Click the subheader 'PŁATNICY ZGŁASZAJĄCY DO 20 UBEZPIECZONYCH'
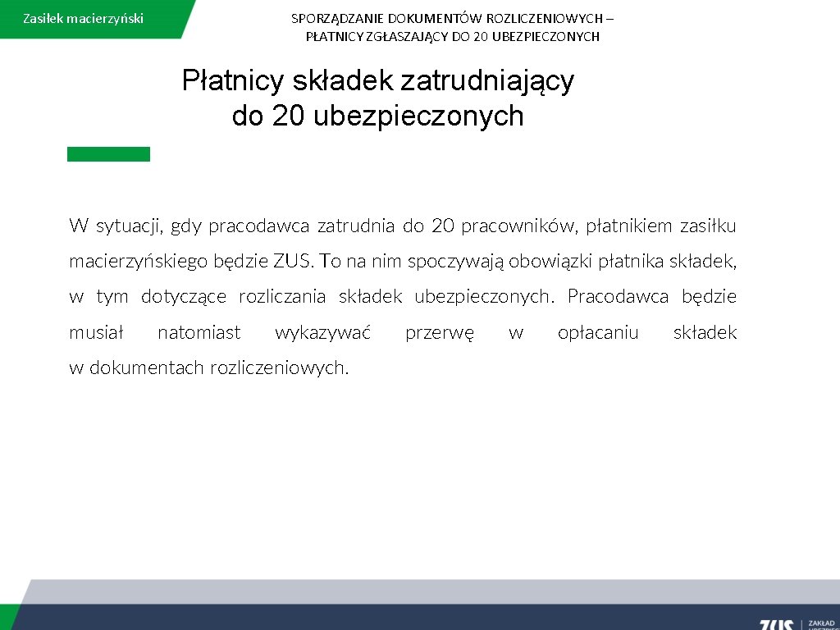 pyautogui.click(x=453, y=36)
